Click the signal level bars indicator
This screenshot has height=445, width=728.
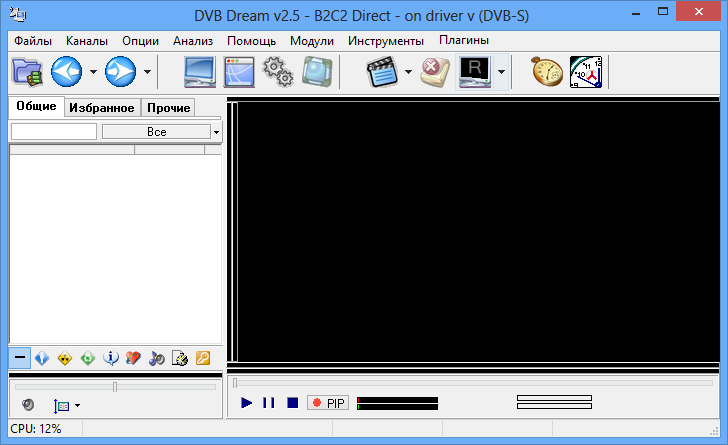tap(554, 402)
